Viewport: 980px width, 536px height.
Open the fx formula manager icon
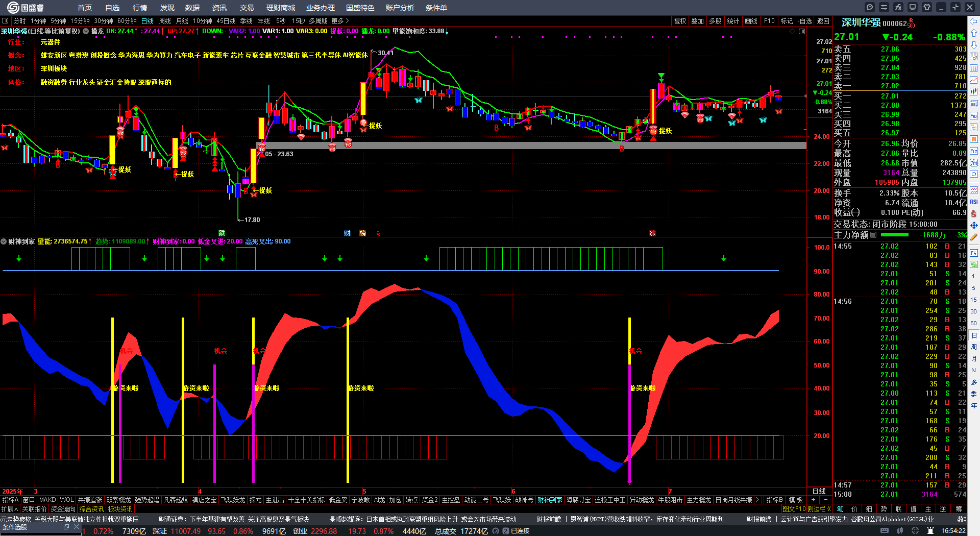click(x=898, y=7)
